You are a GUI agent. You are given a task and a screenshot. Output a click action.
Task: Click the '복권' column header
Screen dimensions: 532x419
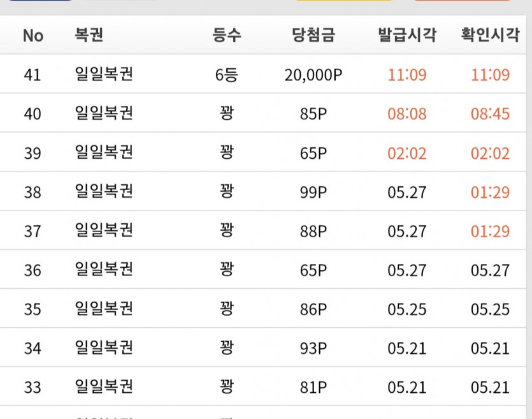(x=89, y=34)
